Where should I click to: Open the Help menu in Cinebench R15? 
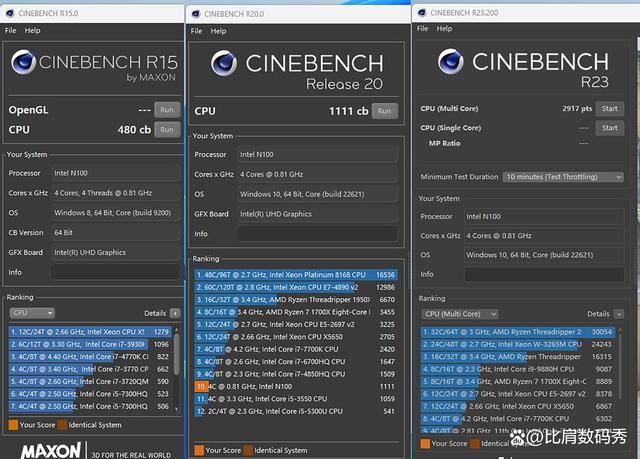pos(33,31)
